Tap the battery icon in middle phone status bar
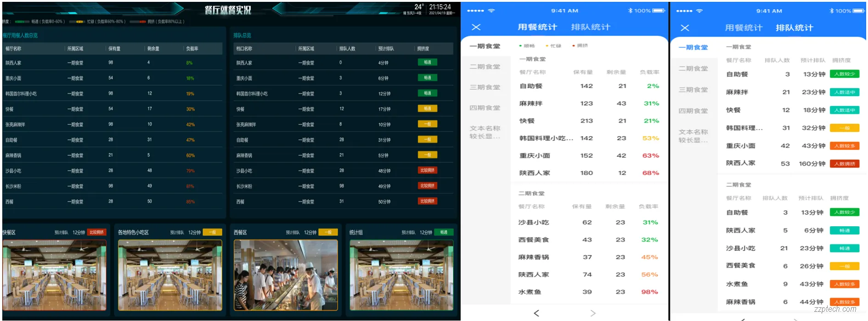The image size is (868, 321). [x=659, y=11]
